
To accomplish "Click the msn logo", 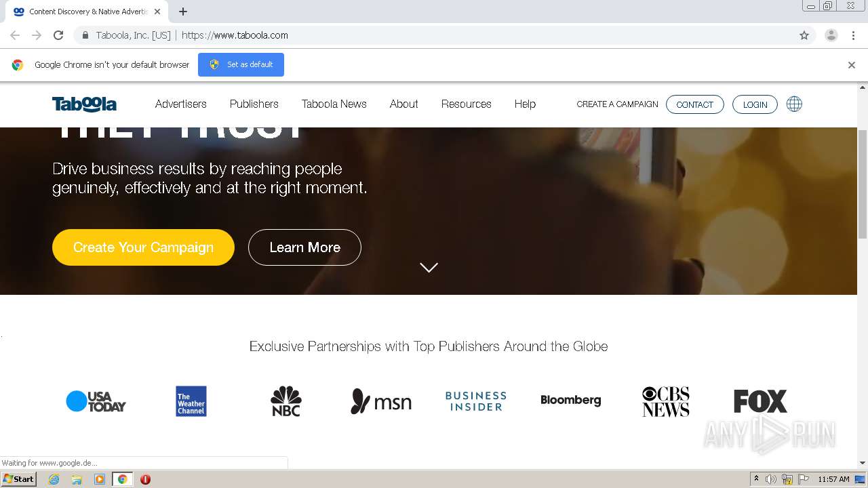I will tap(381, 401).
